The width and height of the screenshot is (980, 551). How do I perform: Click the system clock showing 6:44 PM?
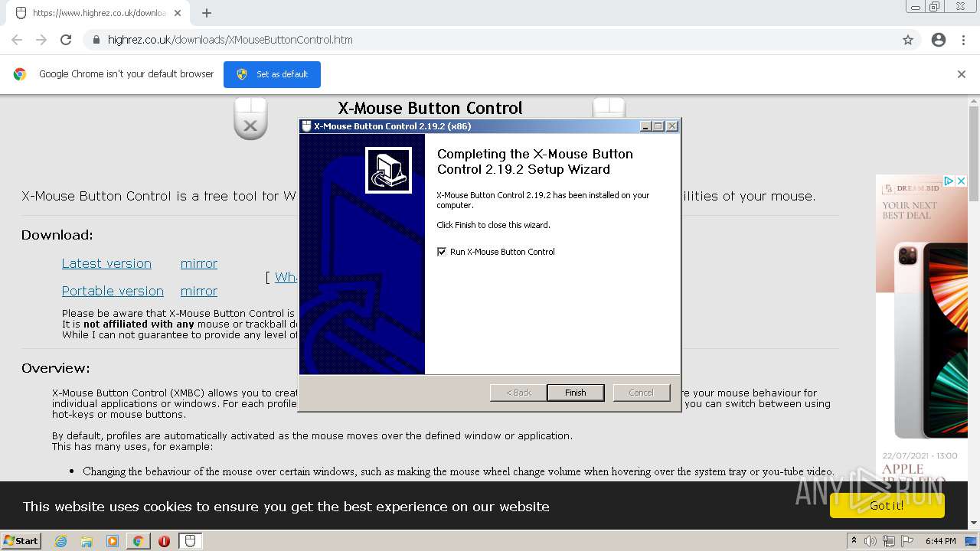pyautogui.click(x=940, y=541)
